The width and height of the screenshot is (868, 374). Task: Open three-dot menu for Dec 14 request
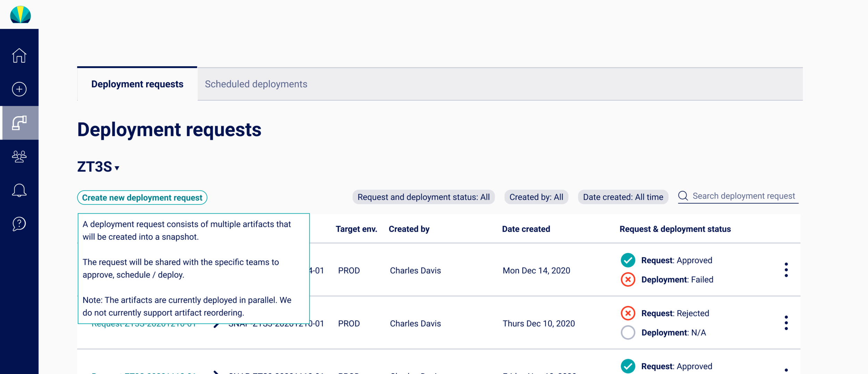(x=786, y=270)
